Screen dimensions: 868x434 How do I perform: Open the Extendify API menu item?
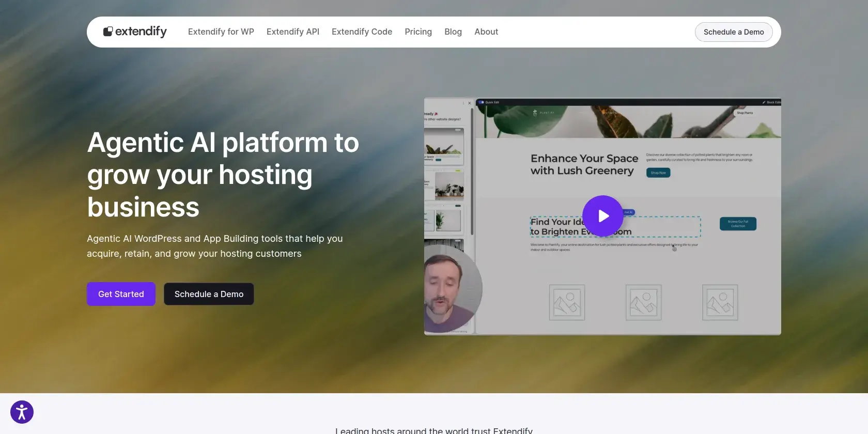[293, 32]
